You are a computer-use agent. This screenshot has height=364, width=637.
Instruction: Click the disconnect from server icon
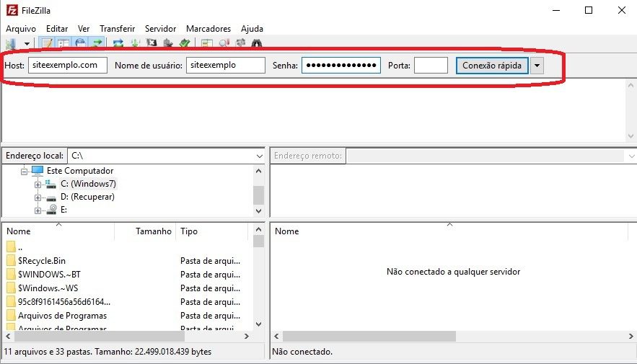point(168,43)
